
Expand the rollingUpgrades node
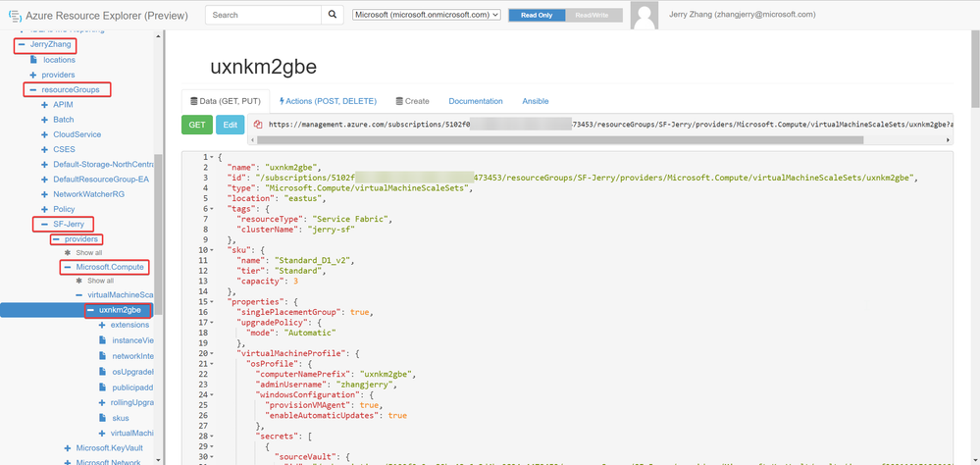pyautogui.click(x=102, y=402)
